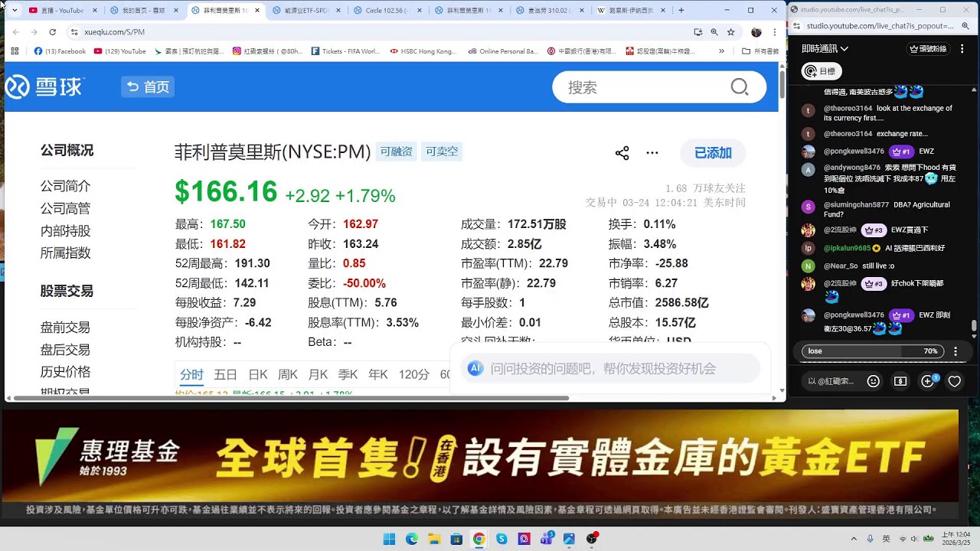Open 历史价格 in the sidebar

coord(66,372)
